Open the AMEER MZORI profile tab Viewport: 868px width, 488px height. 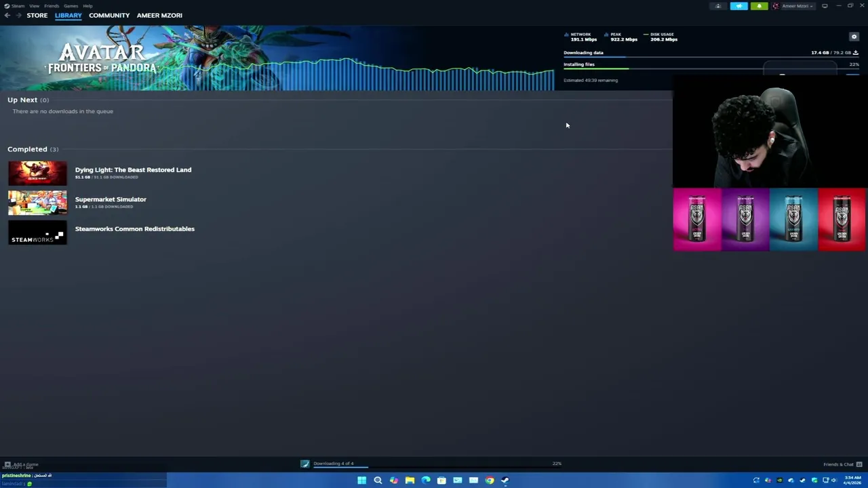159,15
